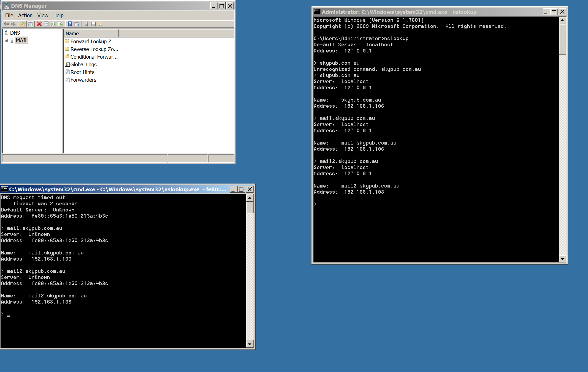Open the Action menu
Image resolution: width=588 pixels, height=372 pixels.
click(x=25, y=15)
